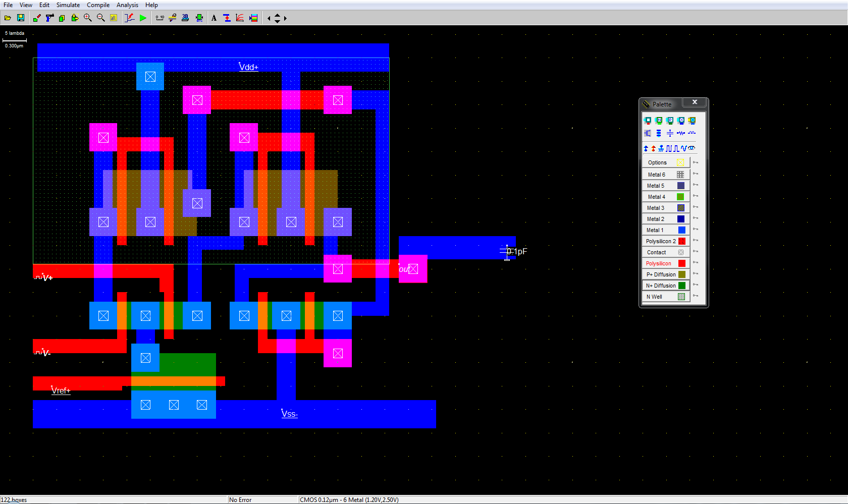Add a clock signal from the Palette
848x504 pixels.
[669, 148]
